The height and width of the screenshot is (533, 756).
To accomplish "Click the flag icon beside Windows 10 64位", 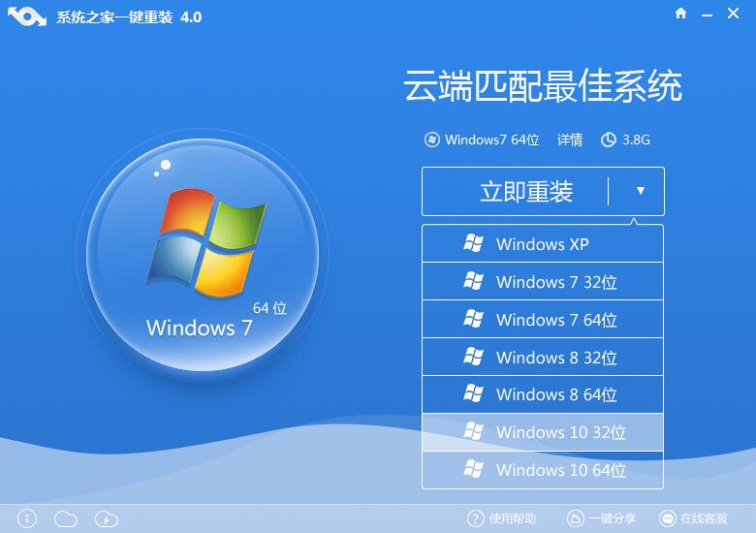I will pos(473,469).
